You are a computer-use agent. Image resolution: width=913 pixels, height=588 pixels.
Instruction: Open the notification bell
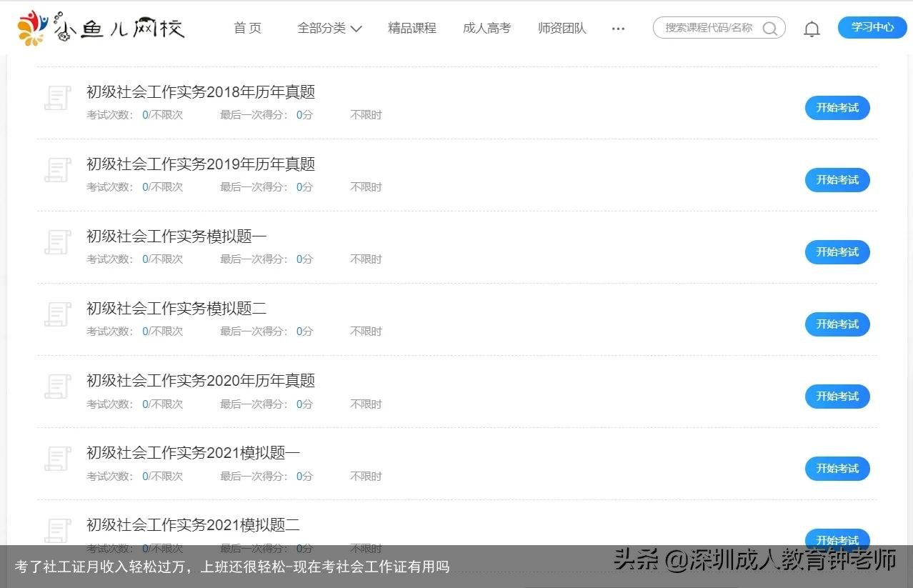click(811, 28)
